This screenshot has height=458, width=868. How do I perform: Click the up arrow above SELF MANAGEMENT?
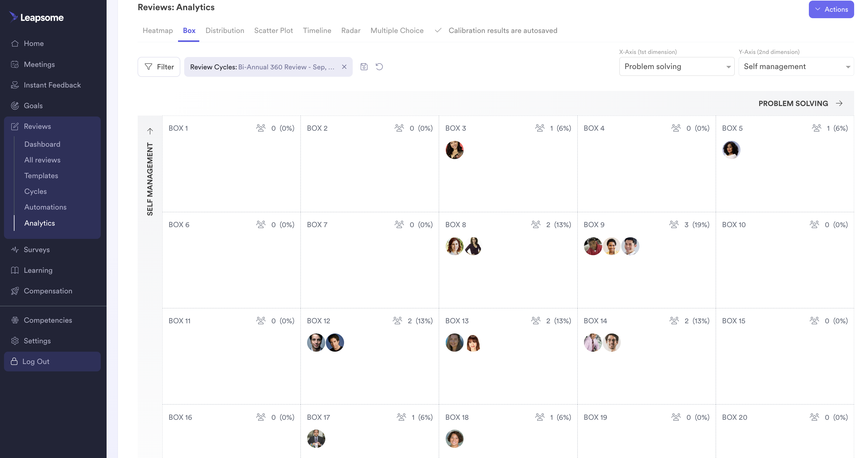(150, 131)
